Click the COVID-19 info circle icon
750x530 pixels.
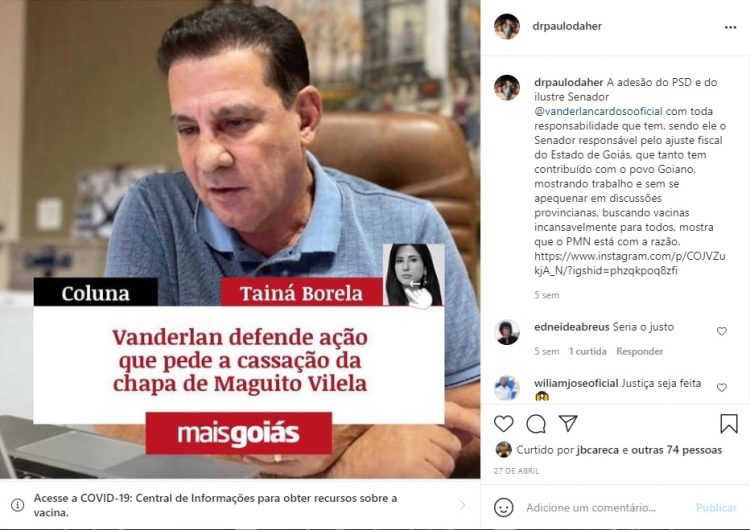(x=18, y=505)
